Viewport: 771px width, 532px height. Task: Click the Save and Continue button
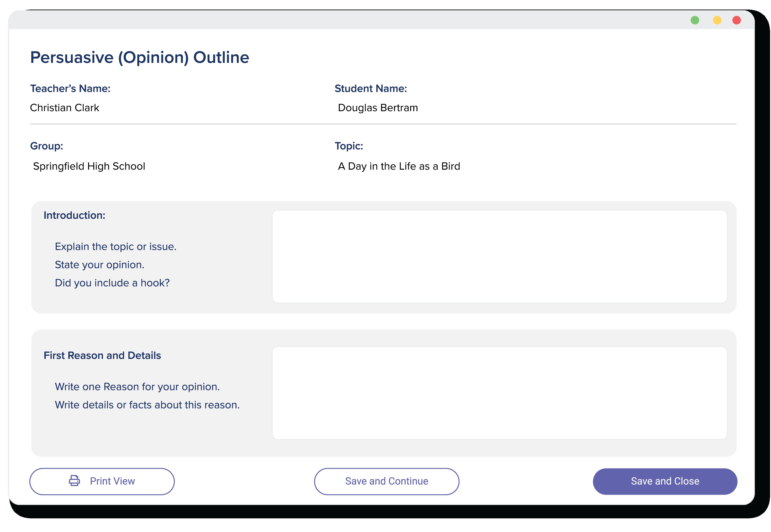[x=387, y=481]
